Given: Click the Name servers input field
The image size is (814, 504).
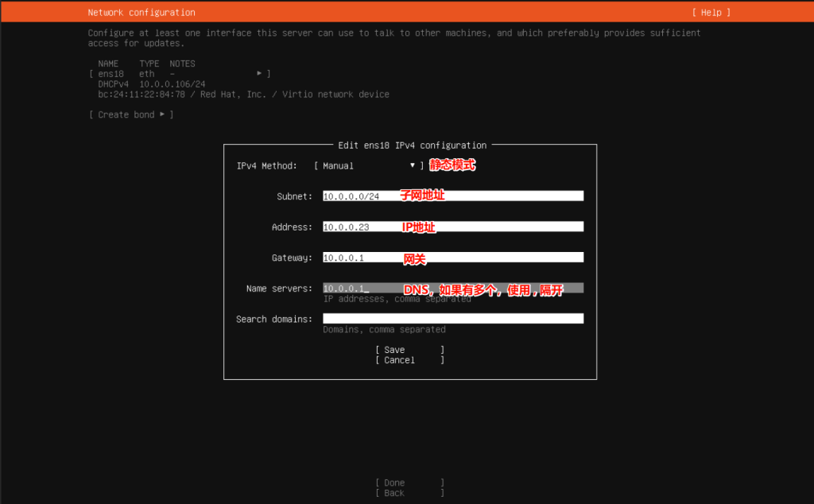Looking at the screenshot, I should 452,288.
